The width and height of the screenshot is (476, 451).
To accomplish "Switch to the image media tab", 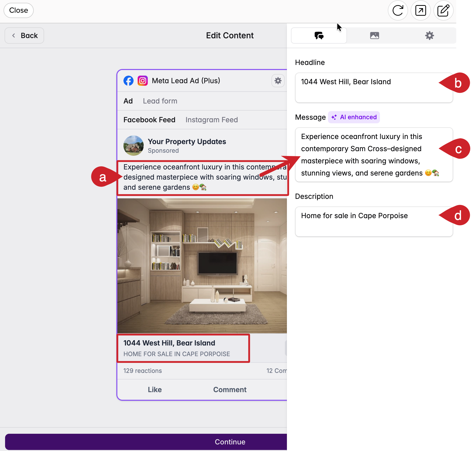I will [374, 36].
